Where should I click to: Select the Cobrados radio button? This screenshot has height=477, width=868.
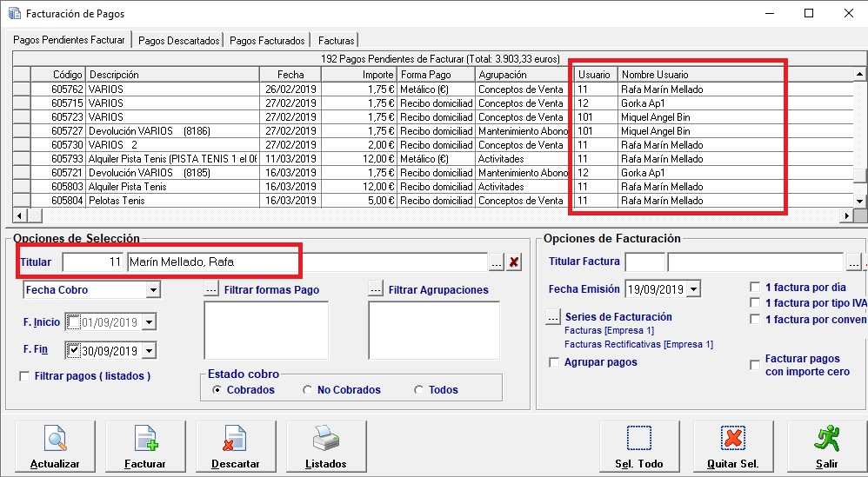coord(217,389)
